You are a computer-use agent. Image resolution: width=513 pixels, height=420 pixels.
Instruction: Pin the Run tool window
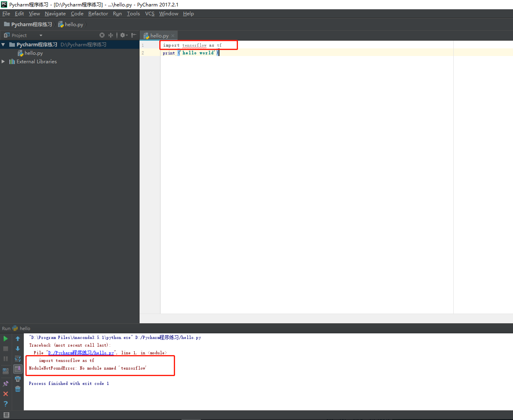click(x=5, y=383)
